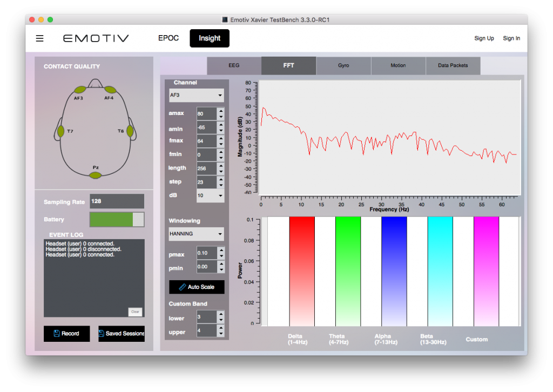
Task: Click the dB value input field
Action: pos(205,195)
